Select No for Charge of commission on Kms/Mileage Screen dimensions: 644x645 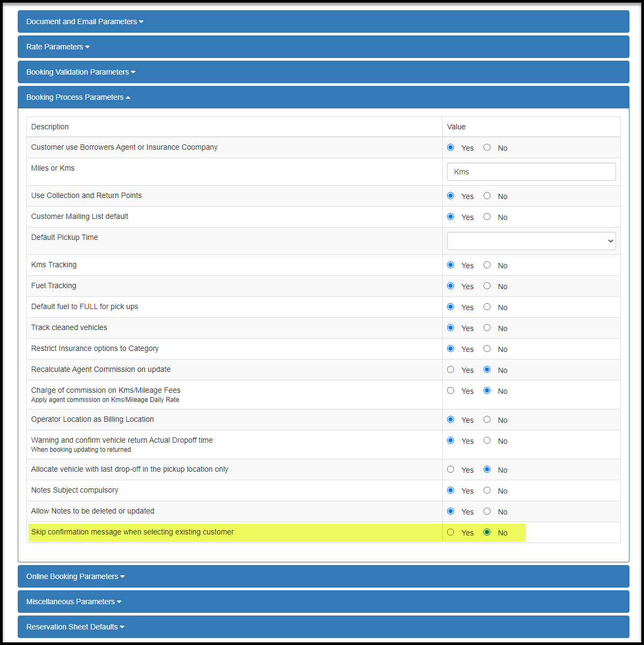pyautogui.click(x=487, y=390)
